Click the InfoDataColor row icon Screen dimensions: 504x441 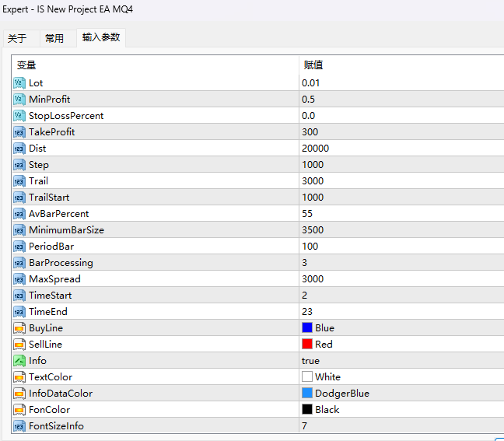click(19, 394)
